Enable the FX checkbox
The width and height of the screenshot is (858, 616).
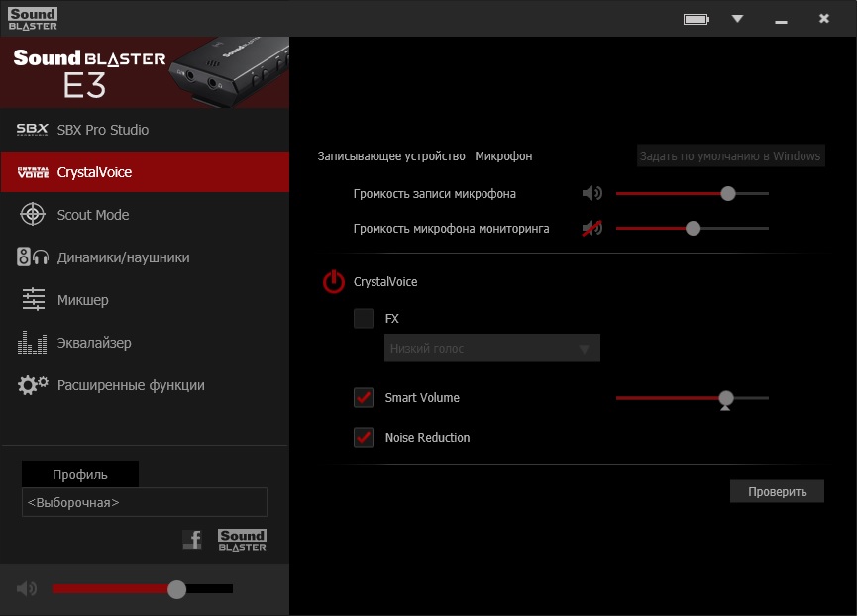364,318
